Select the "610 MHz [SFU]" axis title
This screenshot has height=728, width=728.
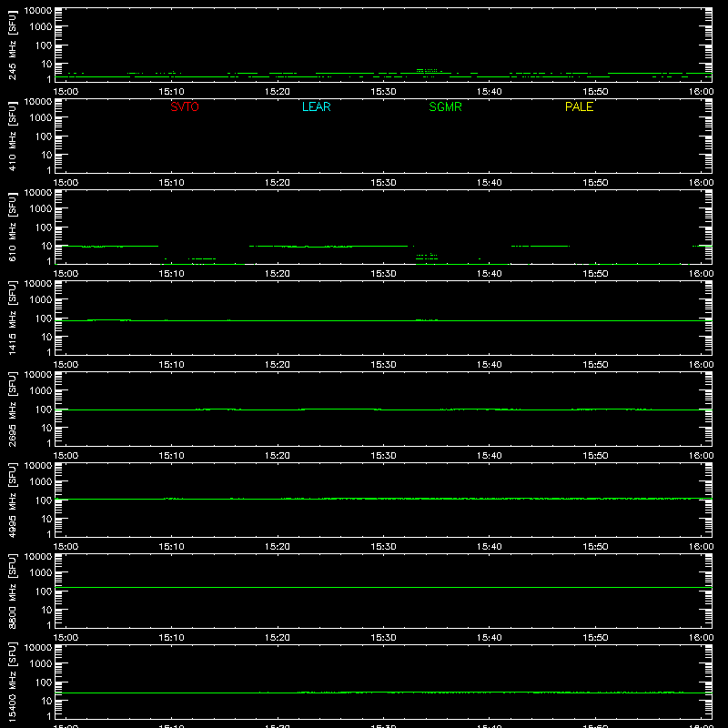tap(13, 227)
